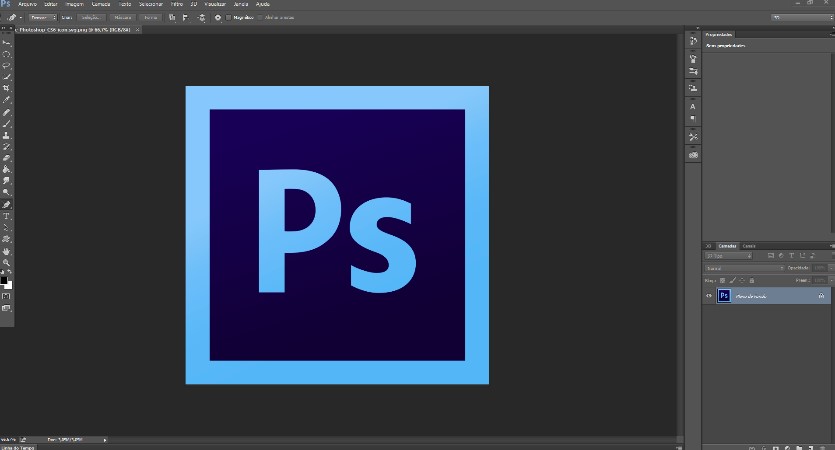The width and height of the screenshot is (835, 450).
Task: Open the Arquivo menu
Action: point(27,4)
